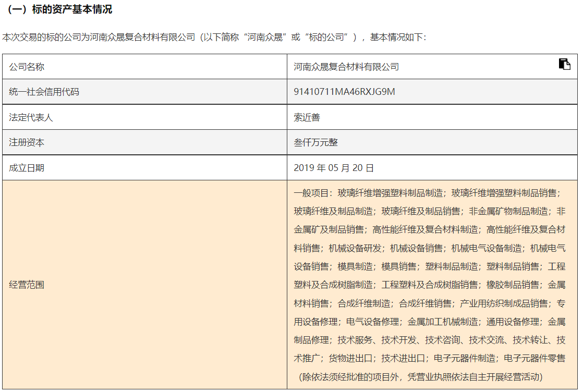
Task: Click the line starting 材料销售；合成纤维制造
Action: click(430, 303)
